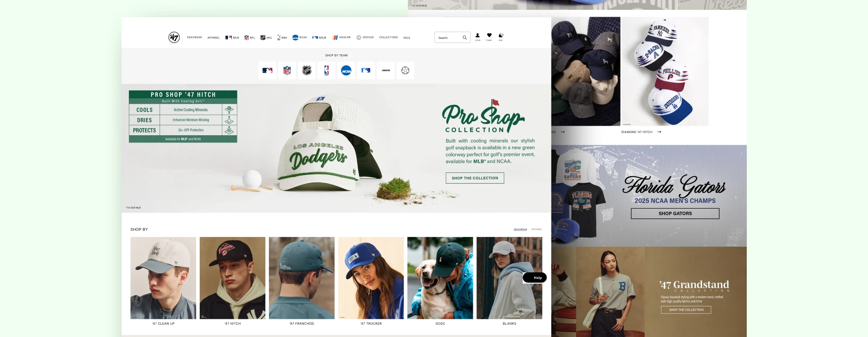Open the '47 TRUCKER blue cap thumbnail
The width and height of the screenshot is (868, 337).
coord(371,278)
